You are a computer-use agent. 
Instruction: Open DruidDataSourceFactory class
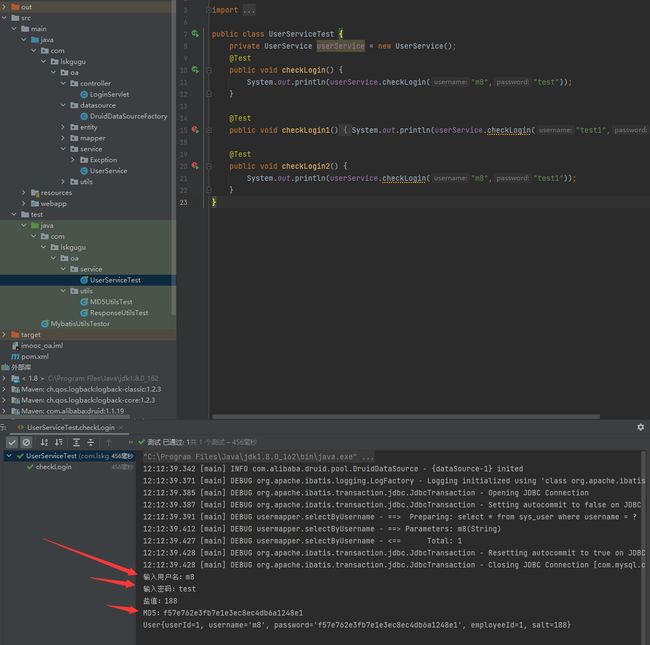click(129, 116)
